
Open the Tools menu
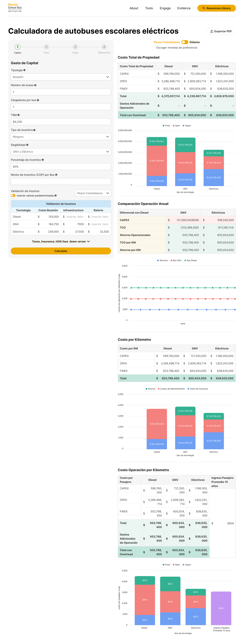click(149, 8)
